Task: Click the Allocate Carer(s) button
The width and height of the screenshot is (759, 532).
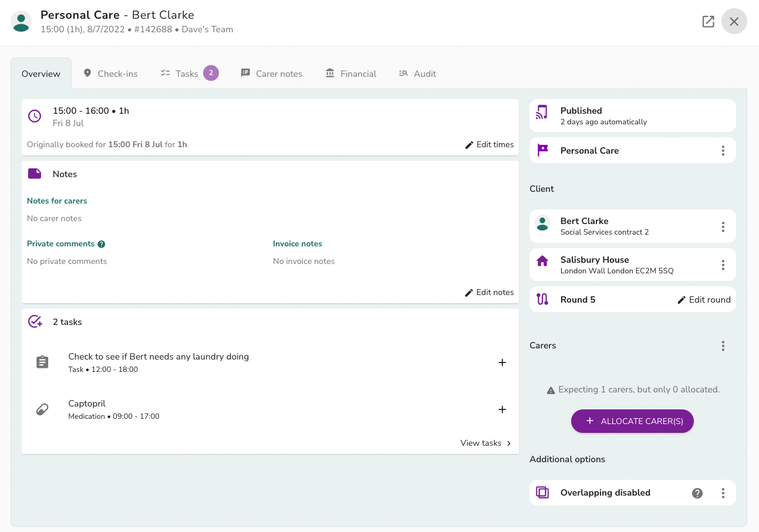Action: [x=632, y=421]
